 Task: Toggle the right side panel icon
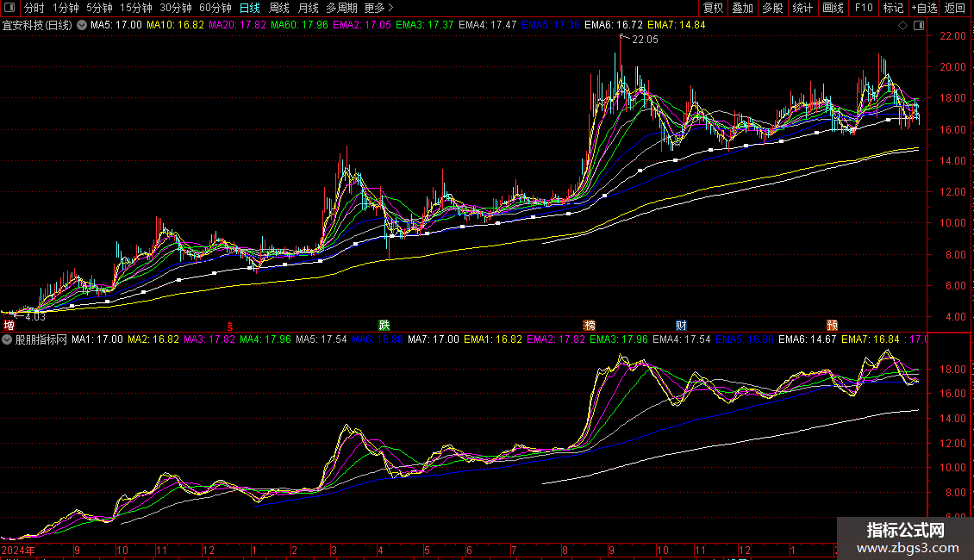pyautogui.click(x=919, y=26)
